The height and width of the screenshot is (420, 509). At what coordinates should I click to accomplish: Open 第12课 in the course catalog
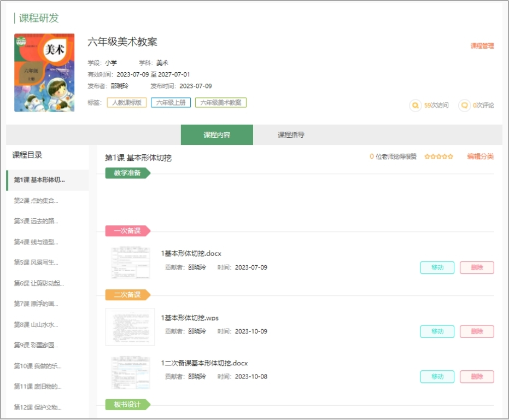pos(38,407)
